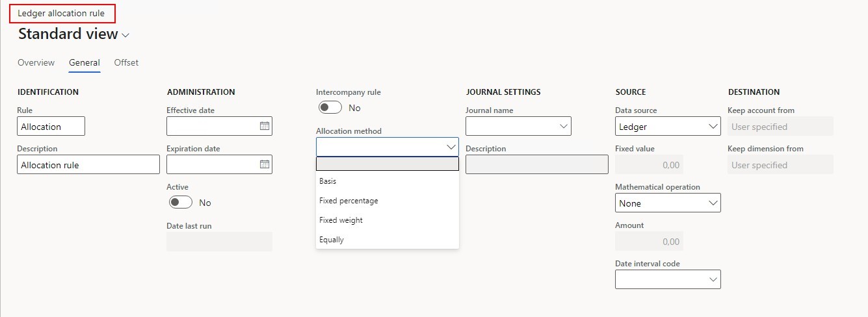Enable the Active toggle switch
This screenshot has width=868, height=317.
pos(180,203)
